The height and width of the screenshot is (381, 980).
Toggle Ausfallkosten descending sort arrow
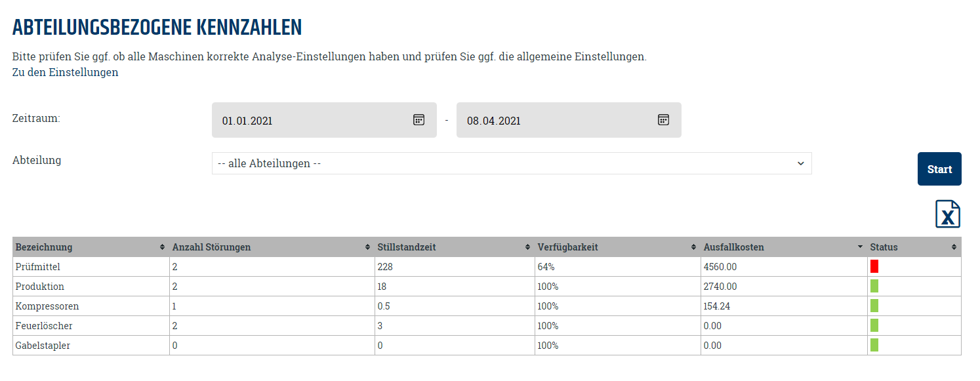[860, 247]
